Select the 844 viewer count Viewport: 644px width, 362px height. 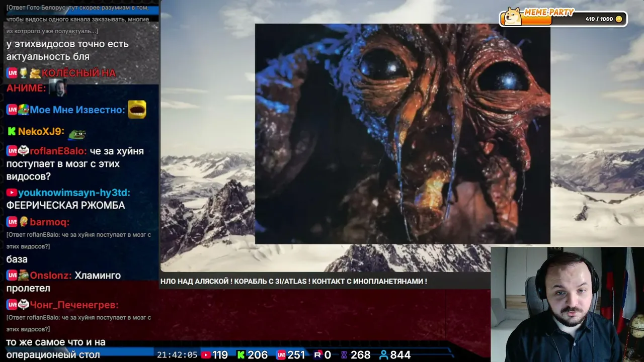[400, 355]
